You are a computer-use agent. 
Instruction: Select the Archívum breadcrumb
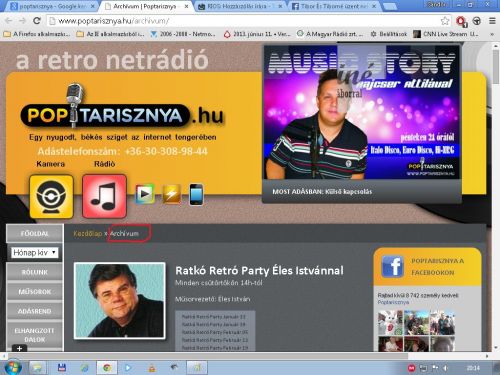click(x=124, y=233)
